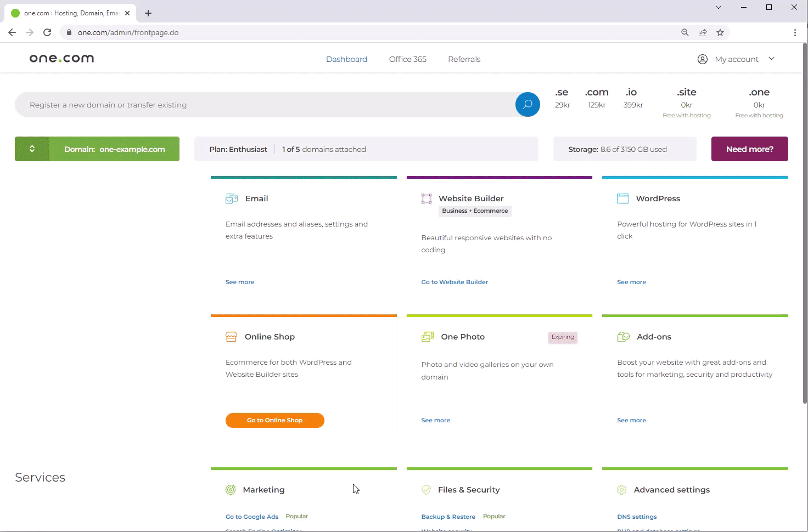Open the Go to Website Builder link
The width and height of the screenshot is (808, 532).
click(x=454, y=282)
